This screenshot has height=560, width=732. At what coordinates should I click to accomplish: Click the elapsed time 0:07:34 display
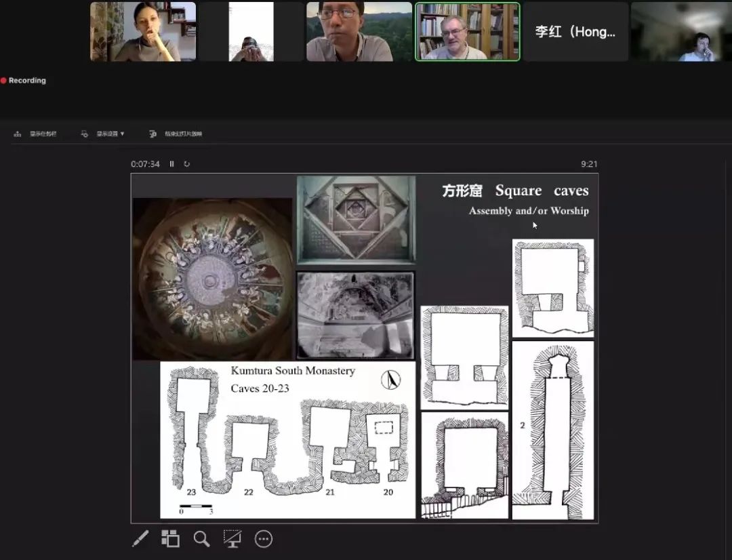146,164
